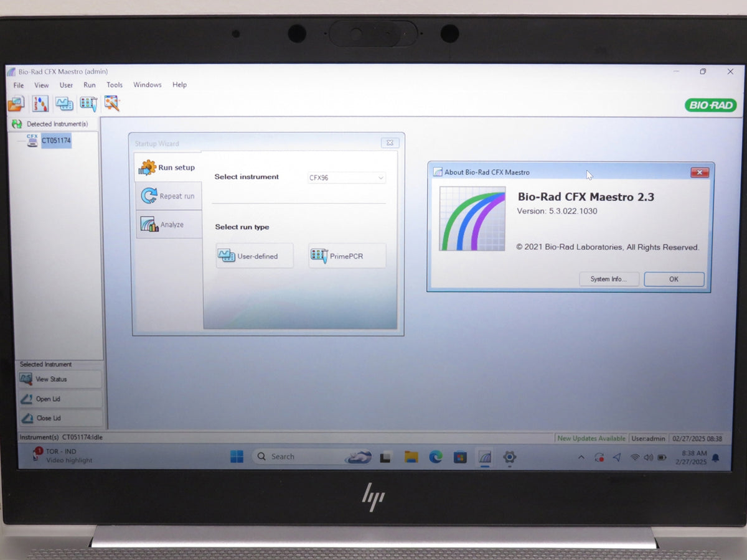The height and width of the screenshot is (560, 747).
Task: Open the TOR - IND widget on taskbar
Action: pos(62,455)
